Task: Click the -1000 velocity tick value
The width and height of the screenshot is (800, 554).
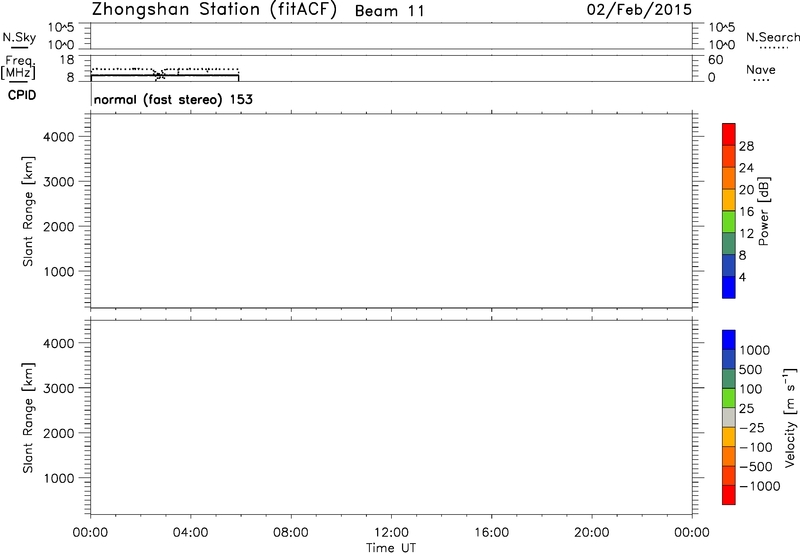Action: click(759, 486)
